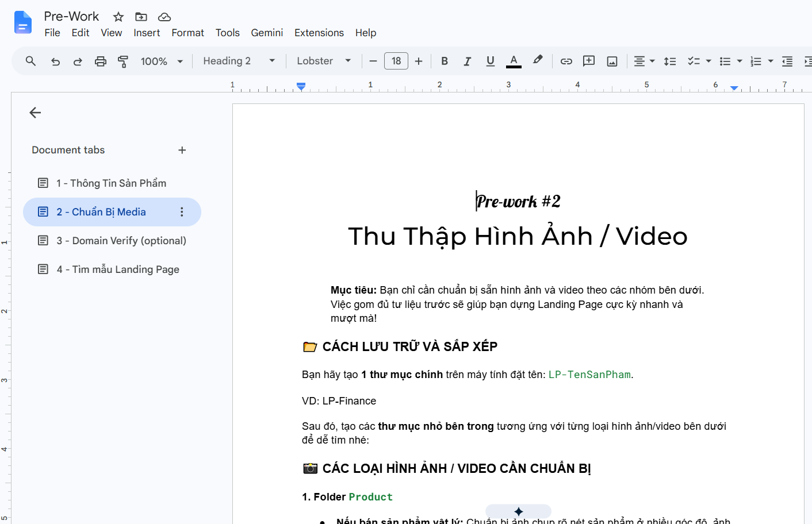The height and width of the screenshot is (524, 812).
Task: Open the Insert menu
Action: click(x=147, y=33)
